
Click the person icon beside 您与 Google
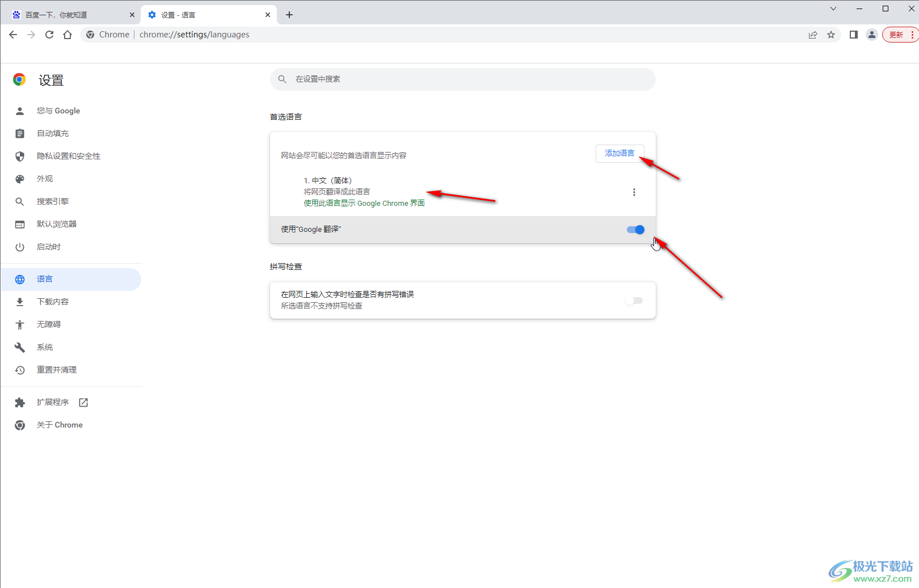click(20, 111)
